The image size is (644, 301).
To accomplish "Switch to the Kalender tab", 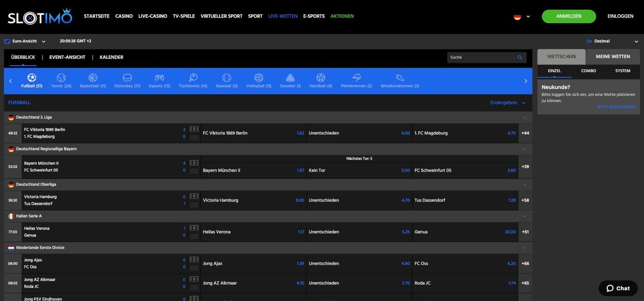I will (111, 57).
